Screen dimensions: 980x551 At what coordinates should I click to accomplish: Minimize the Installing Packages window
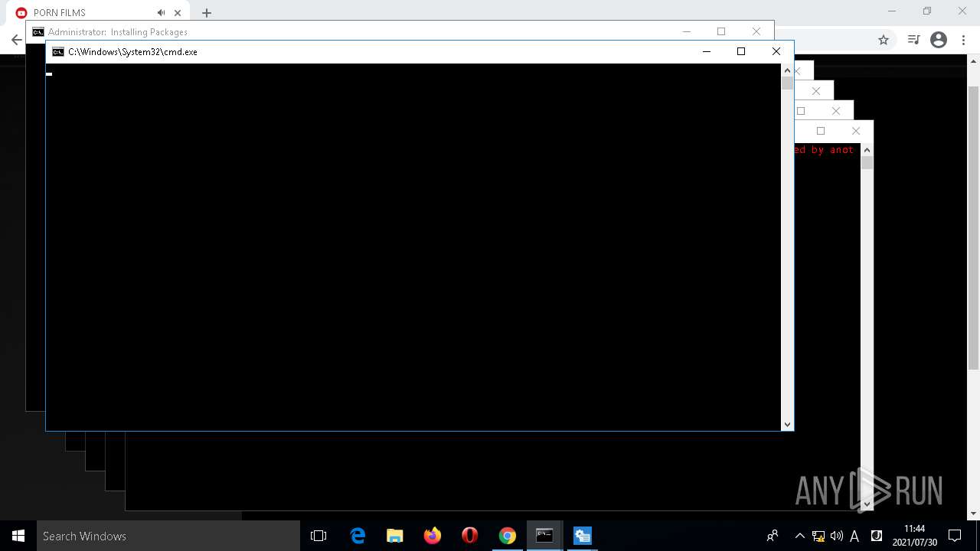(686, 31)
